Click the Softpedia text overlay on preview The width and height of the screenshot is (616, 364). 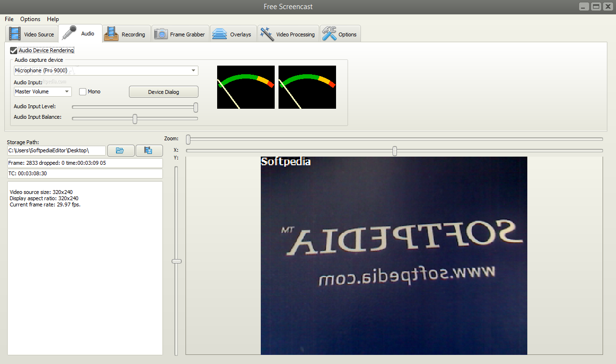pyautogui.click(x=286, y=162)
